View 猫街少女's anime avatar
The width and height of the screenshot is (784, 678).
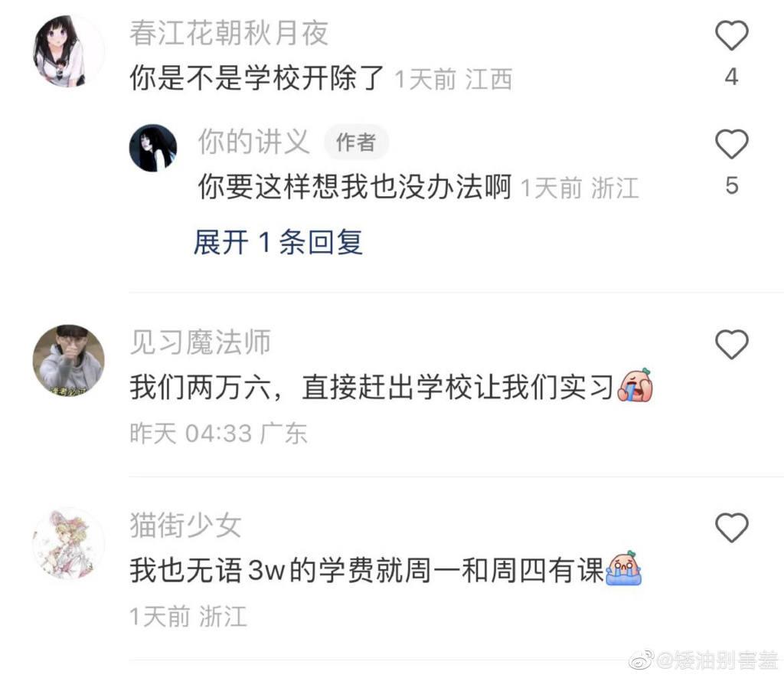click(x=68, y=543)
